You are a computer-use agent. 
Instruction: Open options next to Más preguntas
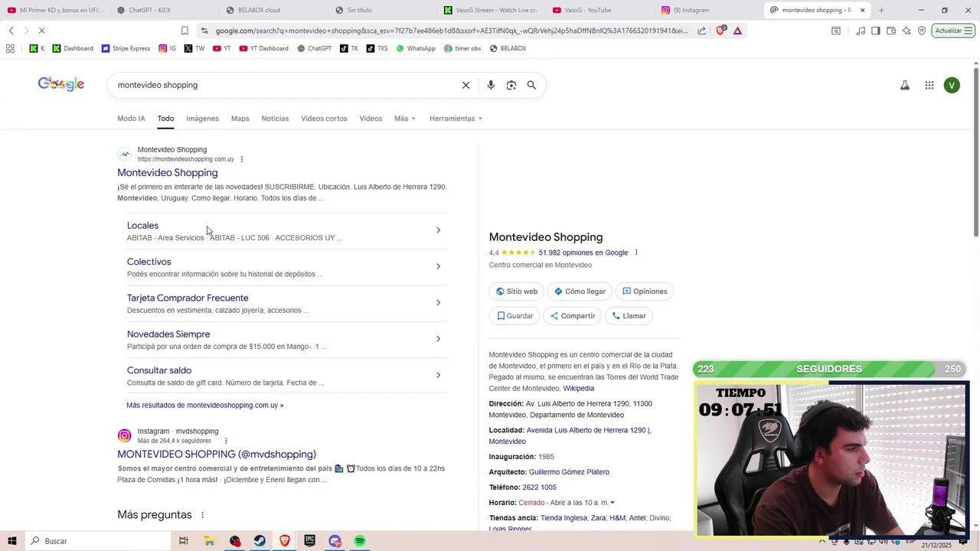click(x=203, y=515)
